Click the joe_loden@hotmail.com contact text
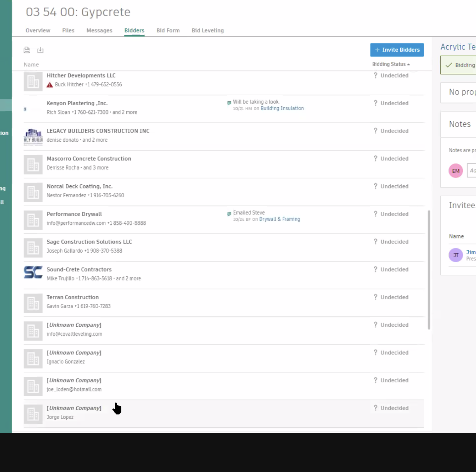 (74, 389)
